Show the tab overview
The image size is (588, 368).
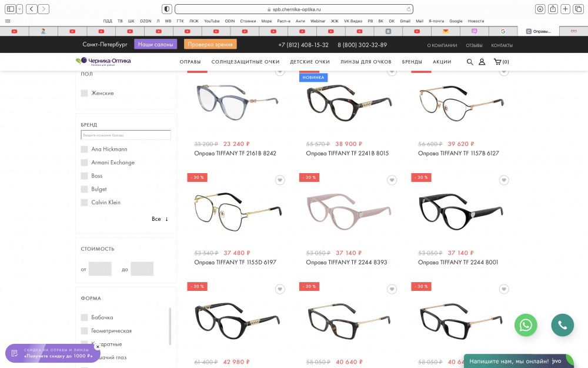578,9
